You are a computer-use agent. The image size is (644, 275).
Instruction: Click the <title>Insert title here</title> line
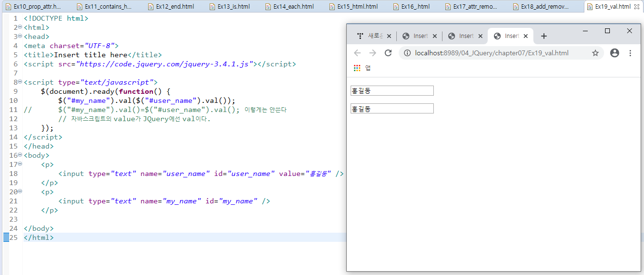[x=92, y=55]
